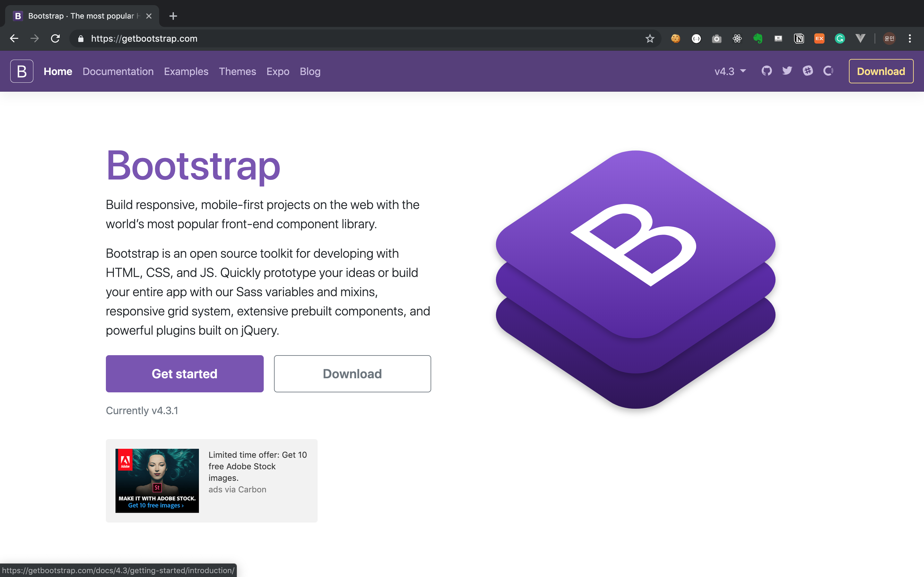This screenshot has height=577, width=924.
Task: Click the Open Collective icon in navbar
Action: click(x=828, y=71)
